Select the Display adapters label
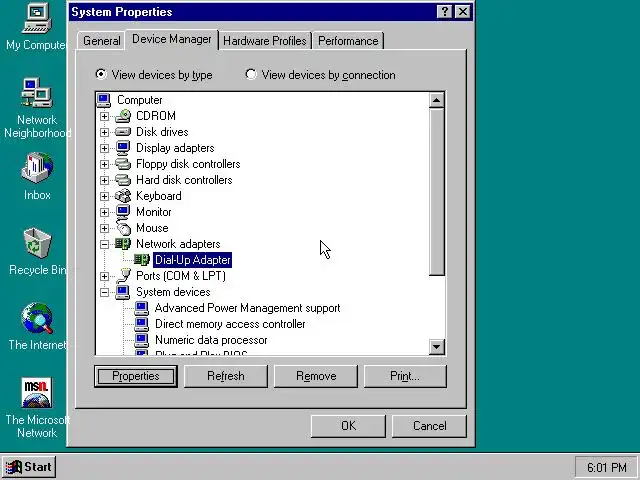Screen dimensions: 640x480 [x=175, y=148]
